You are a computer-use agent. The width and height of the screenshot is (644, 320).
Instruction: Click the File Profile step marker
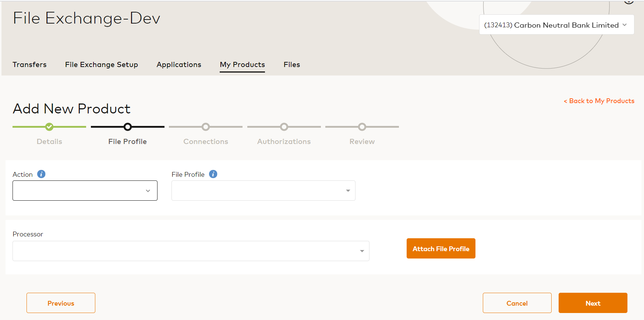[127, 127]
